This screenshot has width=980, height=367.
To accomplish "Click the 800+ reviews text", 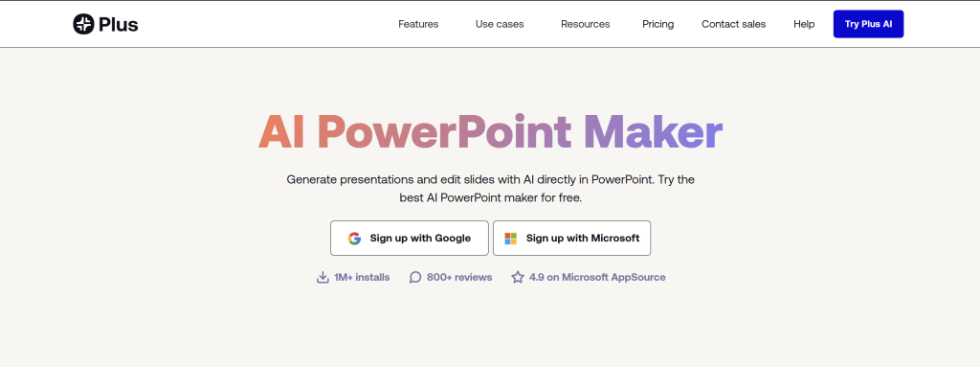I will pos(459,278).
